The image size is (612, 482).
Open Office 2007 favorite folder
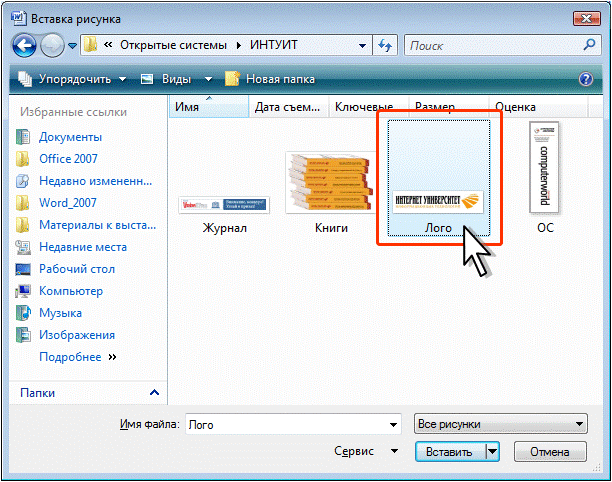68,159
